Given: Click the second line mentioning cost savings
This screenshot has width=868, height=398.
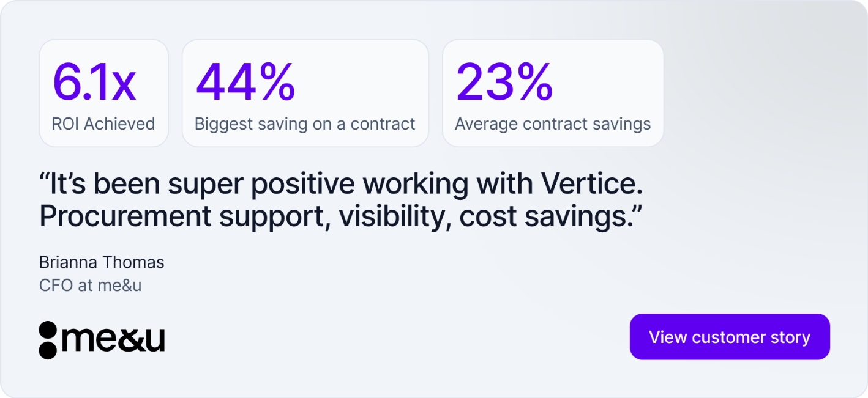Looking at the screenshot, I should pos(339,215).
